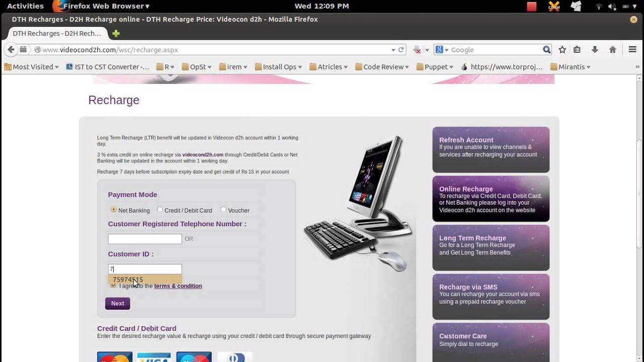Open the Mirantis bookmark folder
This screenshot has width=644, height=362.
tap(570, 67)
